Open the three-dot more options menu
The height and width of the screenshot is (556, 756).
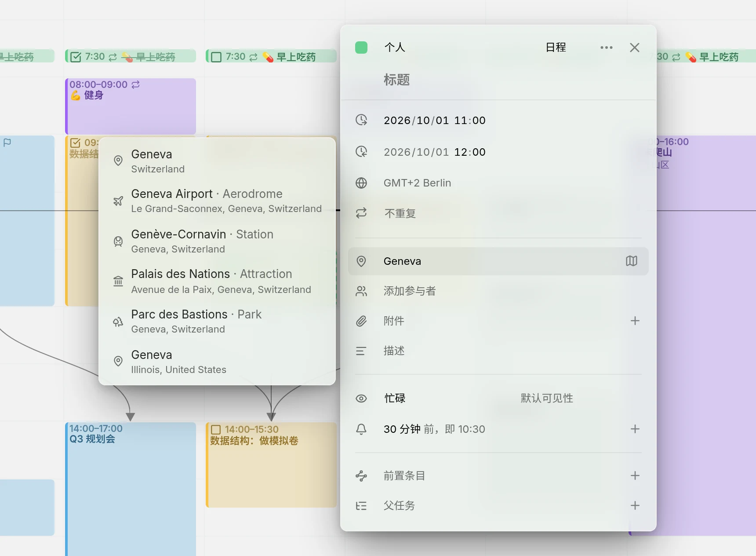[x=606, y=48]
